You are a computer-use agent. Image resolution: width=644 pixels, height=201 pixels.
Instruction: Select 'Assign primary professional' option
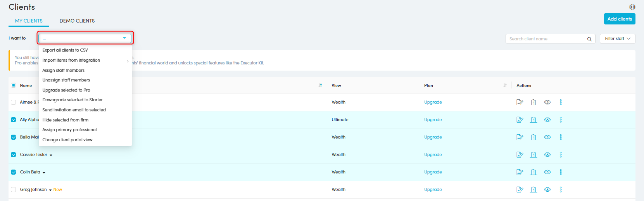point(69,130)
